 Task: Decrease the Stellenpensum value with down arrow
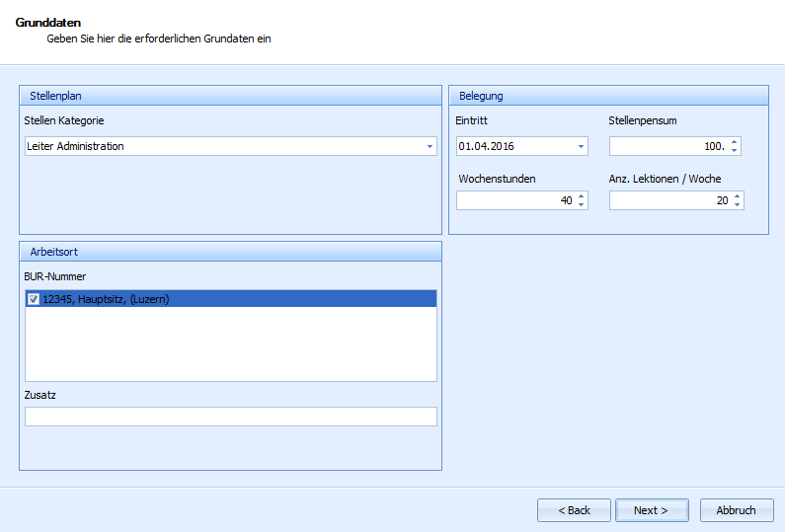click(x=734, y=151)
